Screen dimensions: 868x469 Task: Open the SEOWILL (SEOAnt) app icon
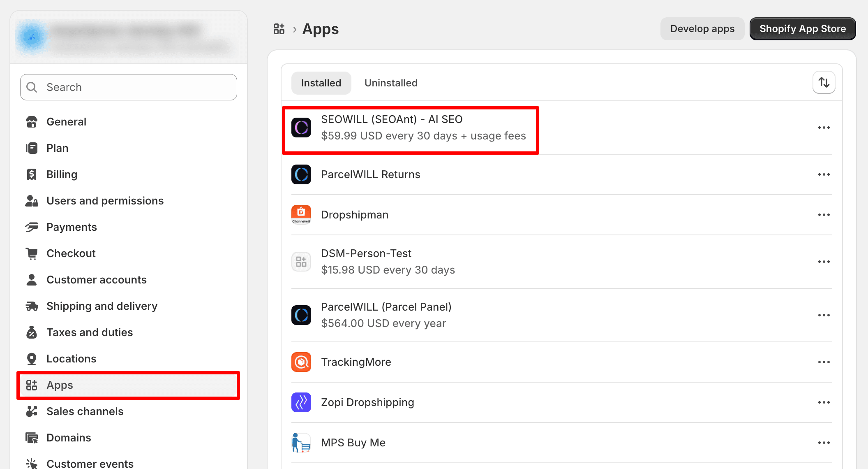[x=301, y=128]
